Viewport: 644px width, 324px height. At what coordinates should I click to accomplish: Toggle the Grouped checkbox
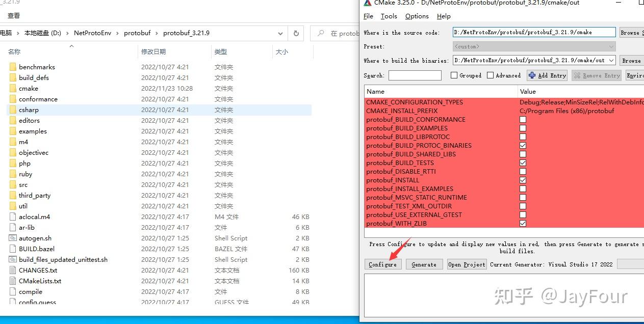[x=453, y=75]
